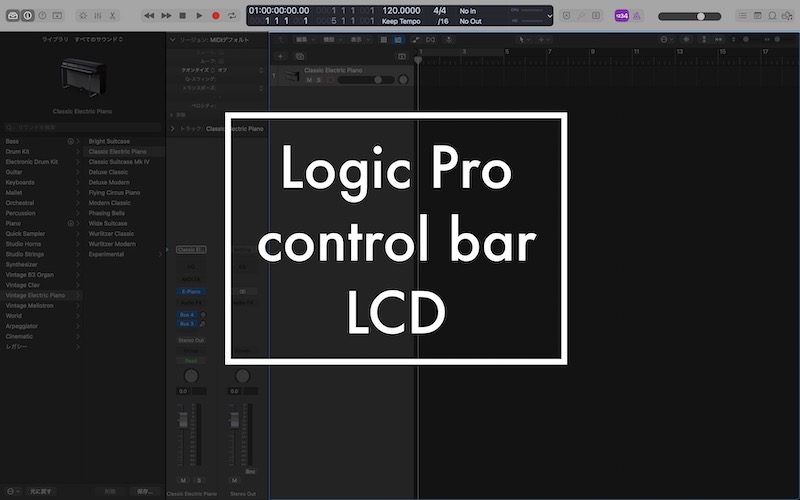Click the Bus 4 send slot

[187, 315]
